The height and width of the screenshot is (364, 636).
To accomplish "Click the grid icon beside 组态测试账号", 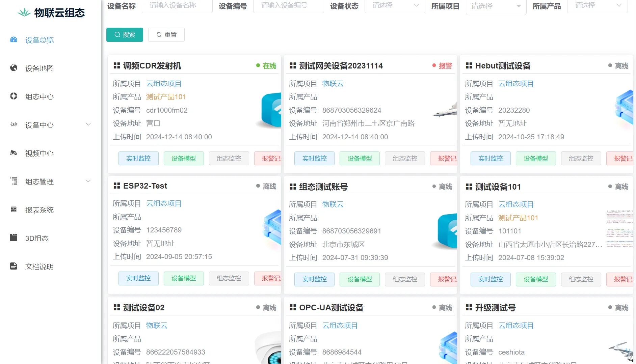I will (293, 187).
